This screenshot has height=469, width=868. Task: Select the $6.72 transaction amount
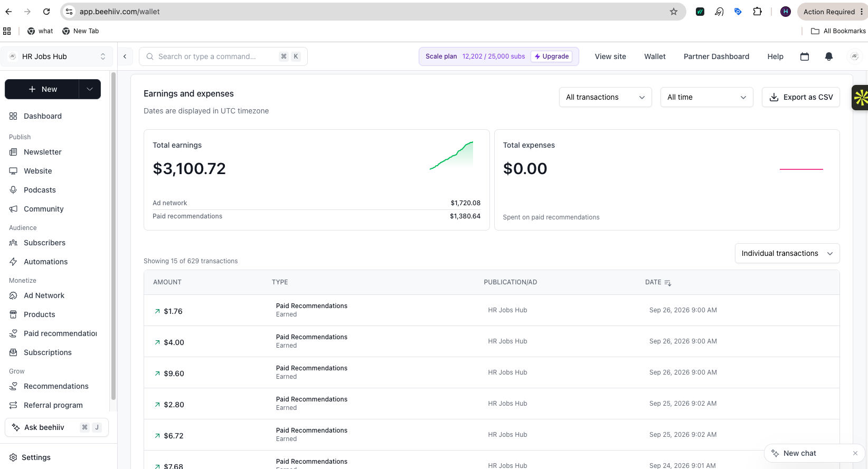[174, 436]
